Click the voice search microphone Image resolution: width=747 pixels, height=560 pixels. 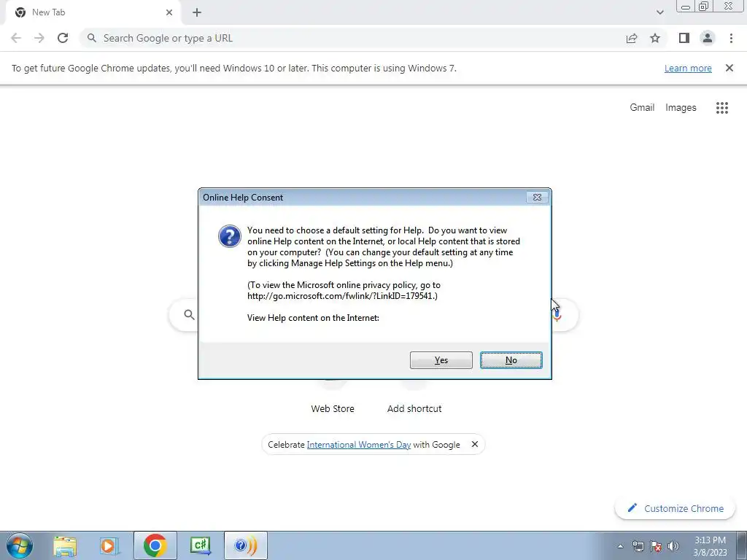click(x=557, y=315)
